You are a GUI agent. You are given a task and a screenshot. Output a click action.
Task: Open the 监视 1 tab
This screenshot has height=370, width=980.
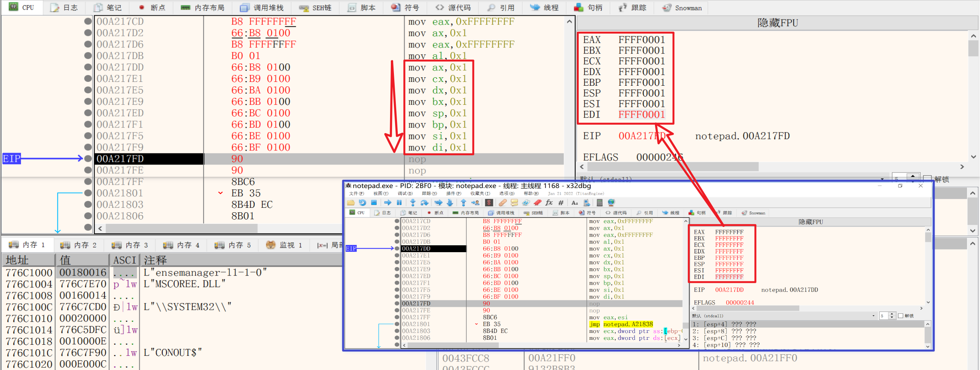click(284, 245)
